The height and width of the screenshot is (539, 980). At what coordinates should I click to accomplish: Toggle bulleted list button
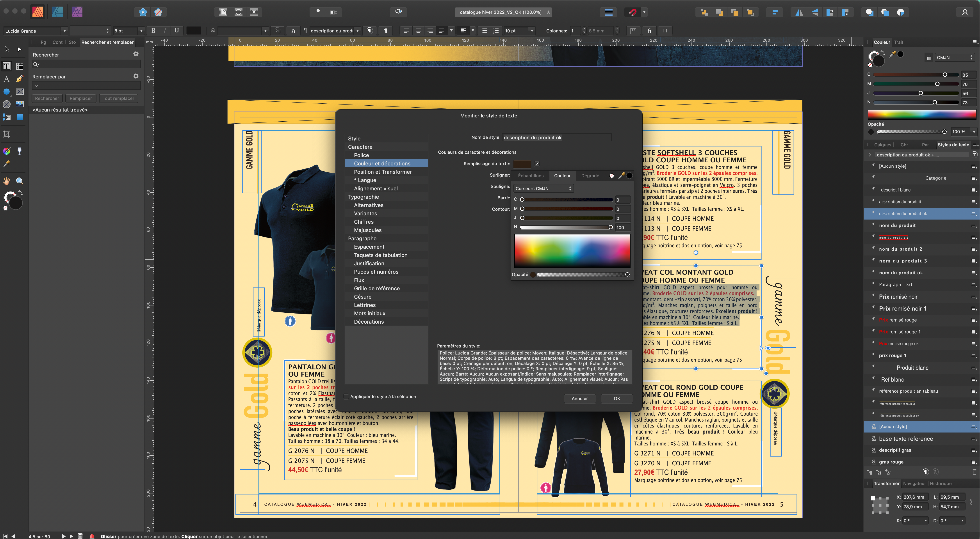click(484, 31)
